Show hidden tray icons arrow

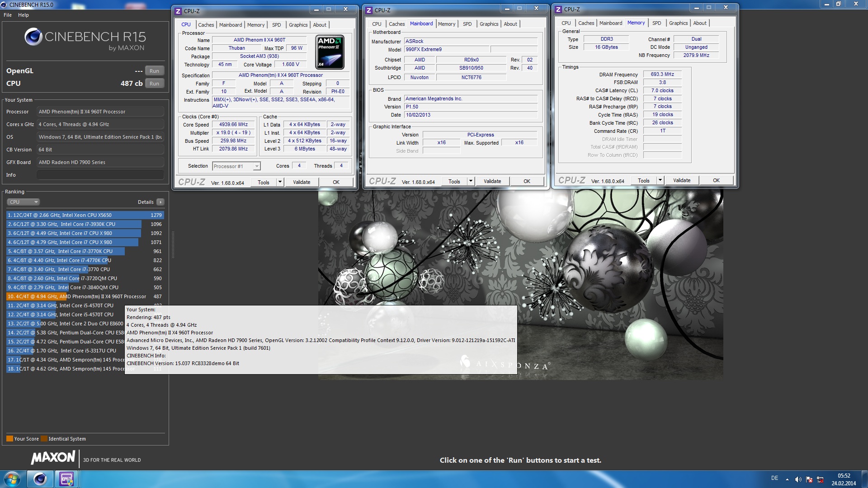[x=787, y=479]
